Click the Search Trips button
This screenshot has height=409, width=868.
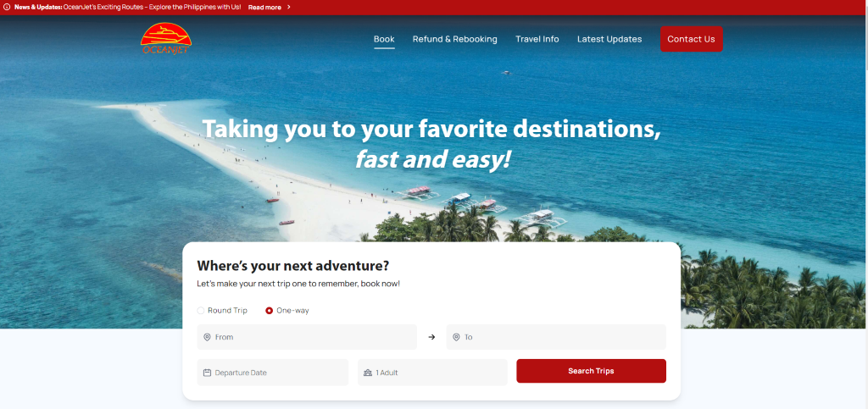591,371
